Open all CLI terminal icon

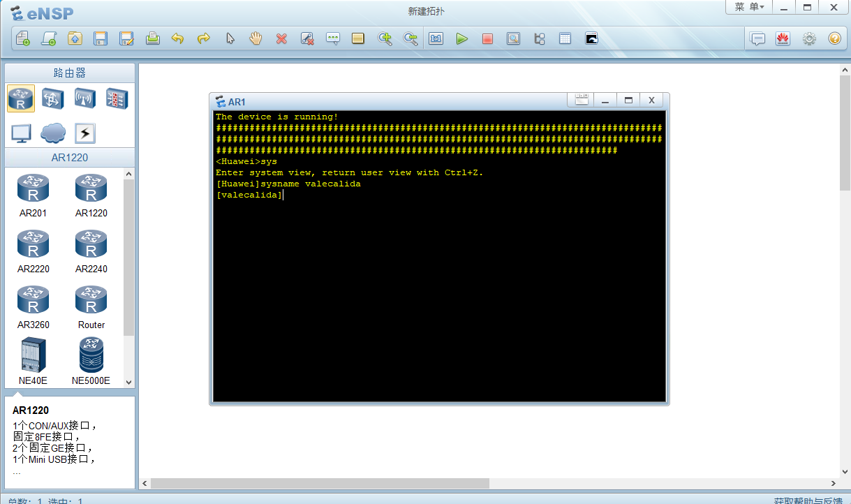pyautogui.click(x=591, y=38)
